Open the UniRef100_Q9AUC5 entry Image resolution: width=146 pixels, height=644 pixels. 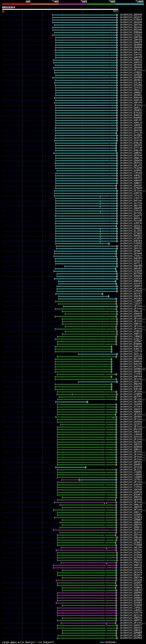pyautogui.click(x=131, y=42)
